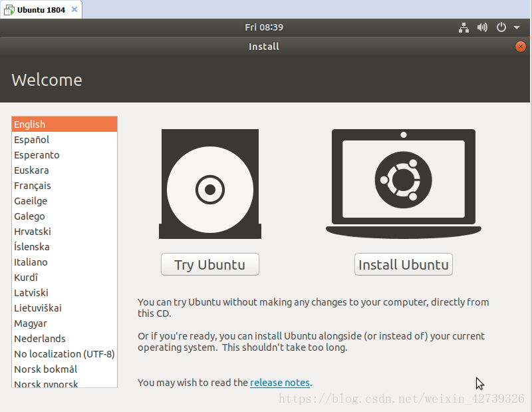This screenshot has width=532, height=412.
Task: Click the power icon in top bar
Action: coord(501,27)
